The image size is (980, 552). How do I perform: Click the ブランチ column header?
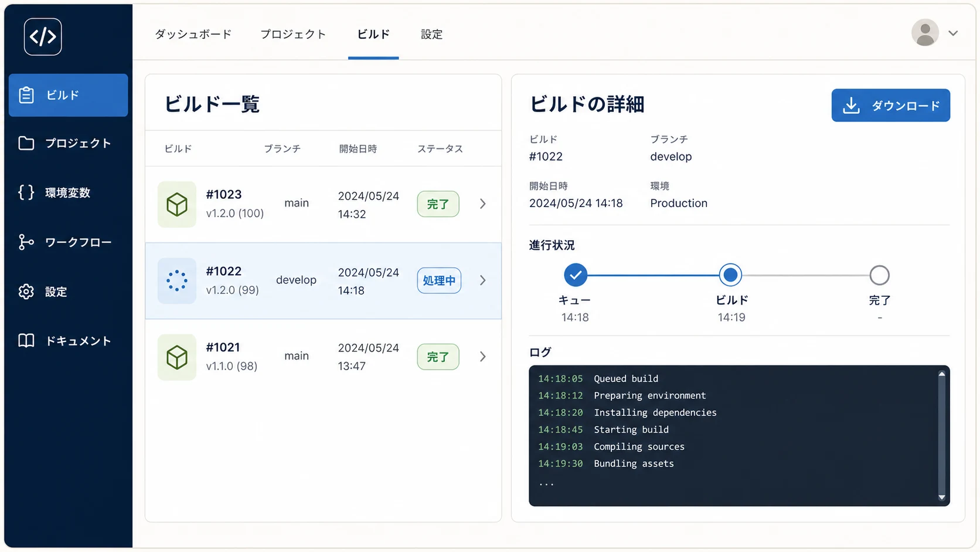tap(282, 149)
